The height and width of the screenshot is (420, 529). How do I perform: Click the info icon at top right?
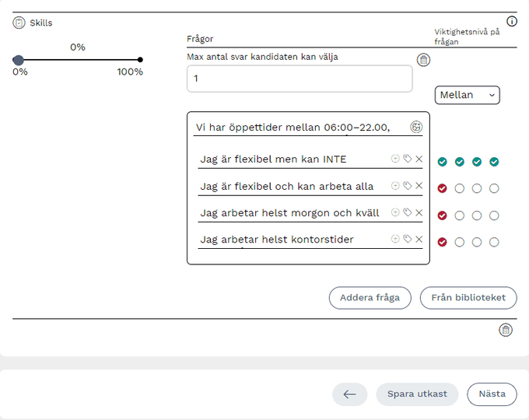512,22
